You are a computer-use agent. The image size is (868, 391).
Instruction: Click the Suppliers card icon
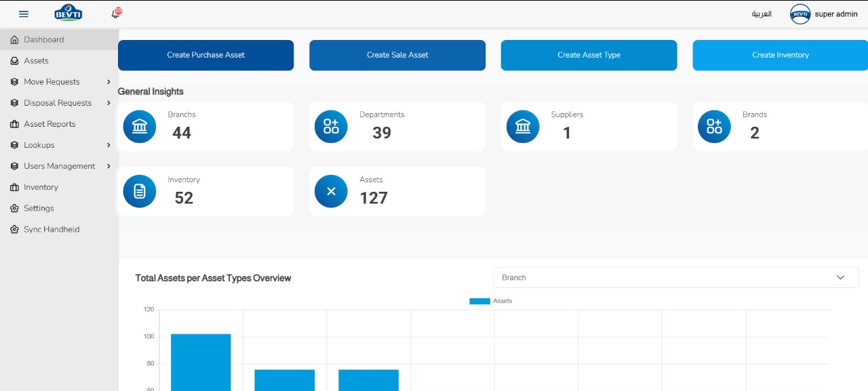point(523,127)
